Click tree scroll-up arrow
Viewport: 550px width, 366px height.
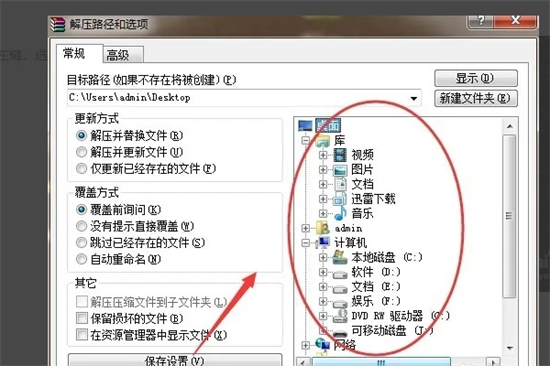[x=510, y=126]
